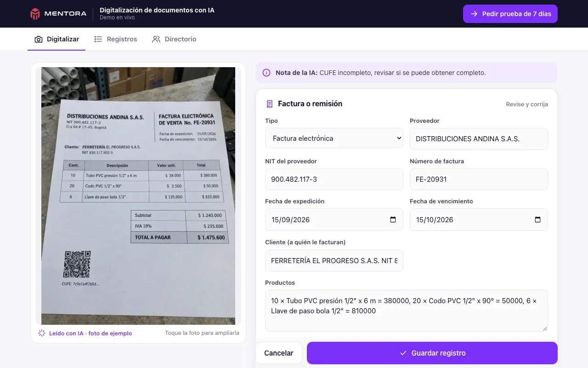Click 'Revise y corrija' text

(x=527, y=104)
